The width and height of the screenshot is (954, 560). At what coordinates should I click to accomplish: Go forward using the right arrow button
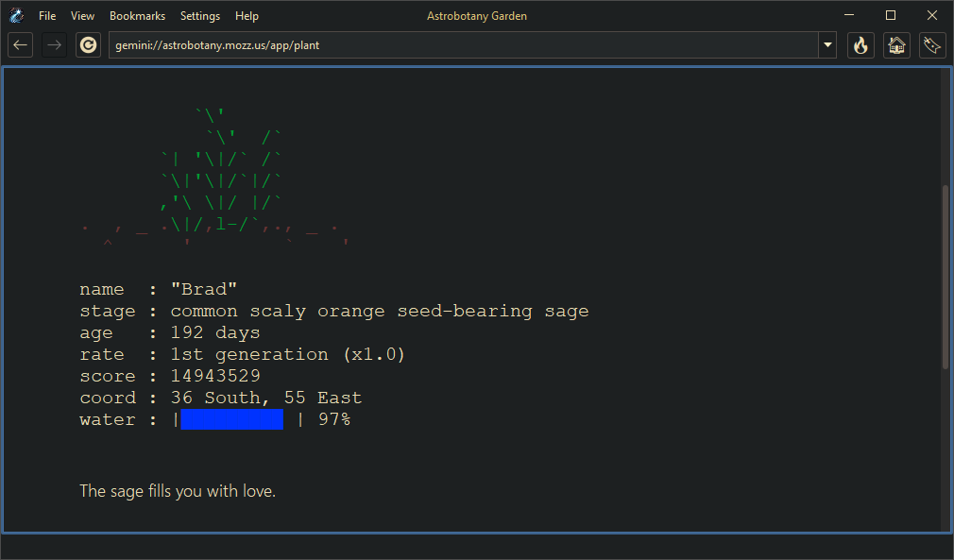[54, 45]
